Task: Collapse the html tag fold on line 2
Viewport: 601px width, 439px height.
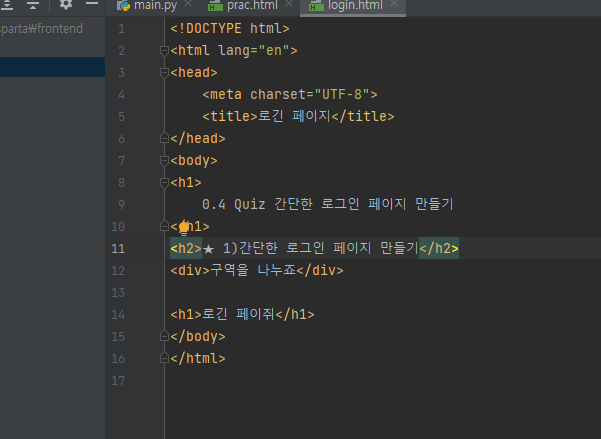Action: coord(164,51)
